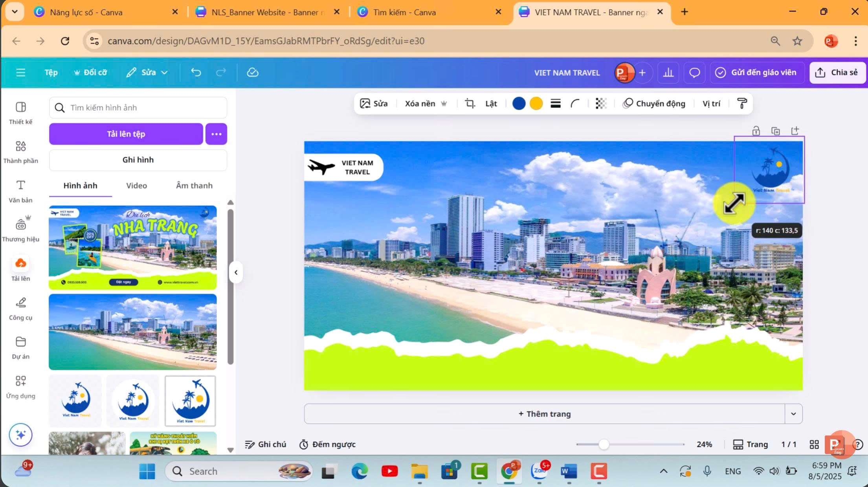Image resolution: width=868 pixels, height=487 pixels.
Task: Open the transparency checkerboard icon
Action: coord(601,103)
